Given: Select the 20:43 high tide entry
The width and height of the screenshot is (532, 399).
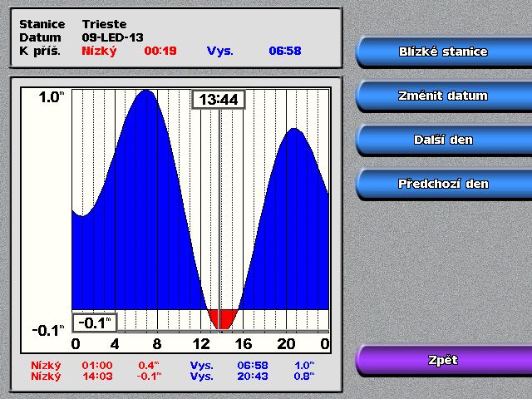Looking at the screenshot, I should coord(254,377).
